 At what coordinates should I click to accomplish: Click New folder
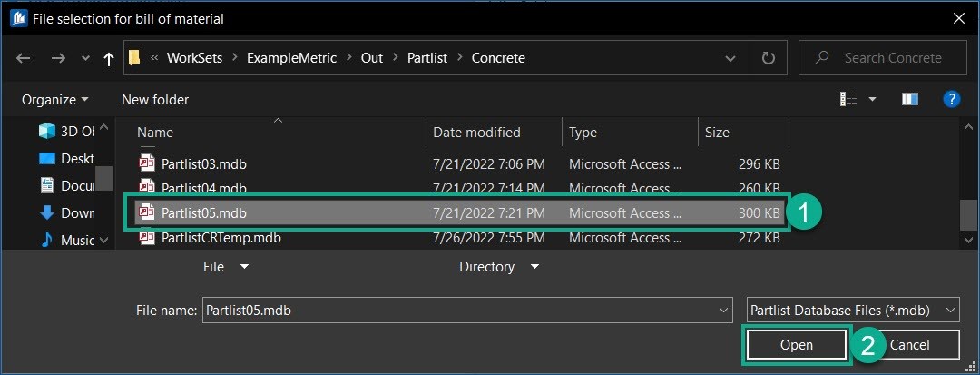click(x=155, y=99)
